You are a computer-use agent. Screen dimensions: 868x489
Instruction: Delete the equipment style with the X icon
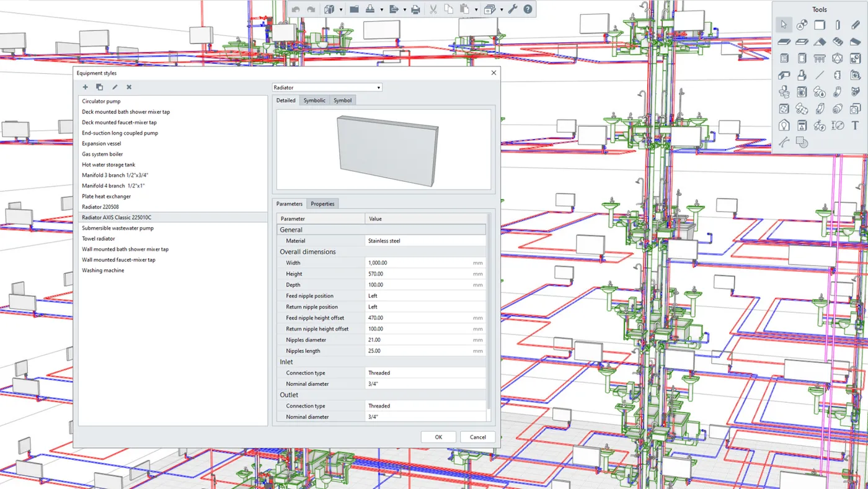coord(128,87)
